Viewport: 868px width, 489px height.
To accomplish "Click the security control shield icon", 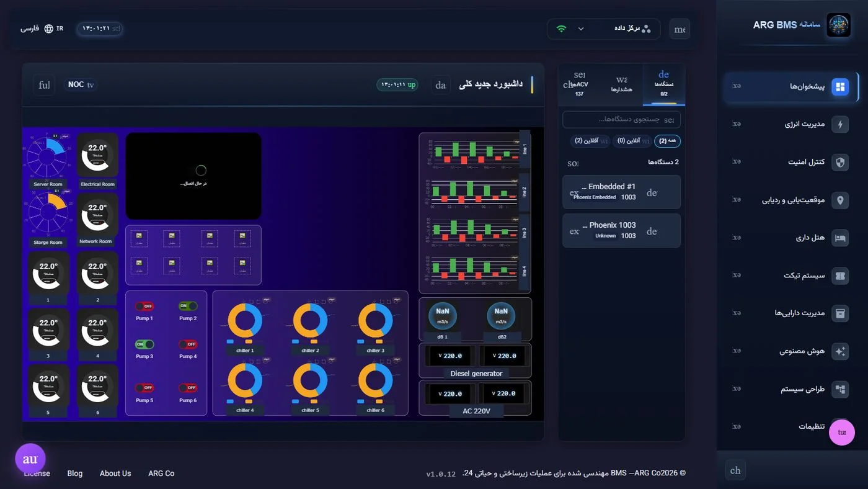I will (840, 162).
